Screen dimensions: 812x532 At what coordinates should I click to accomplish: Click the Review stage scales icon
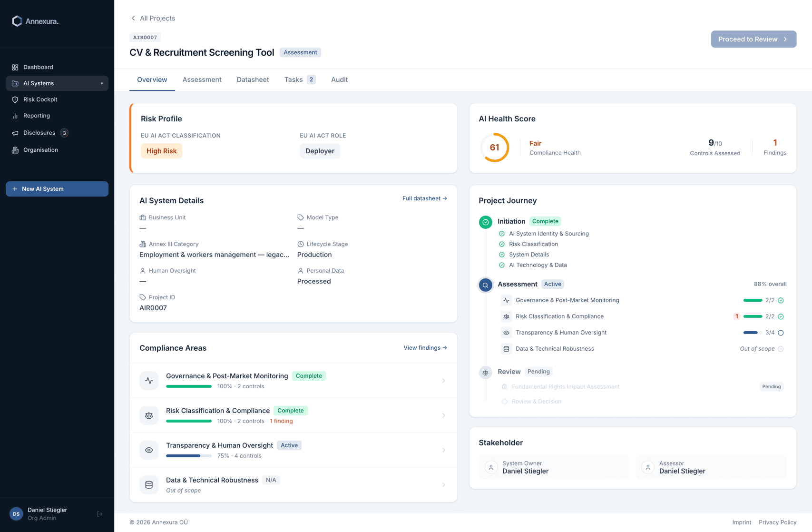pos(486,373)
